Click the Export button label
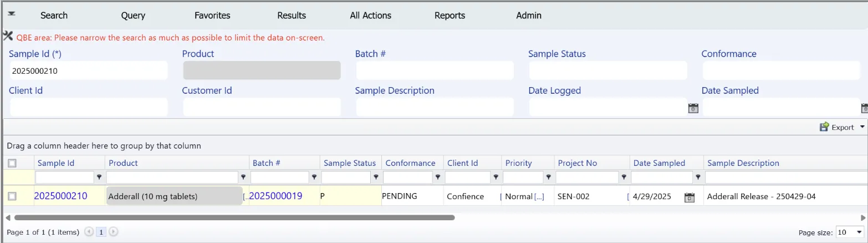The image size is (868, 243). (x=843, y=128)
